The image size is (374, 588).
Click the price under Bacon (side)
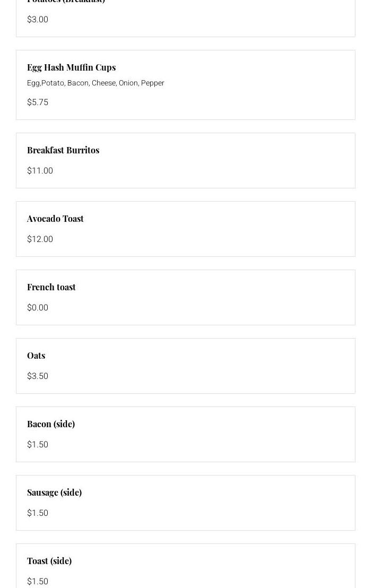tap(38, 444)
